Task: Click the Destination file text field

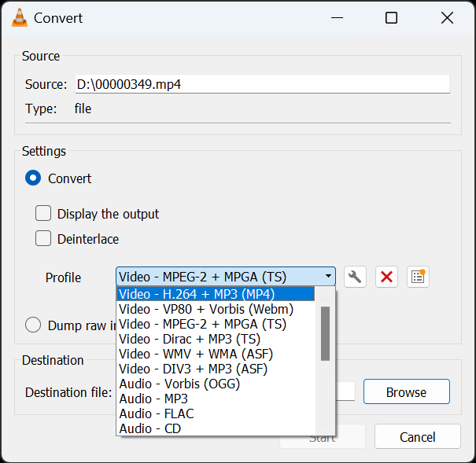Action: pyautogui.click(x=345, y=391)
